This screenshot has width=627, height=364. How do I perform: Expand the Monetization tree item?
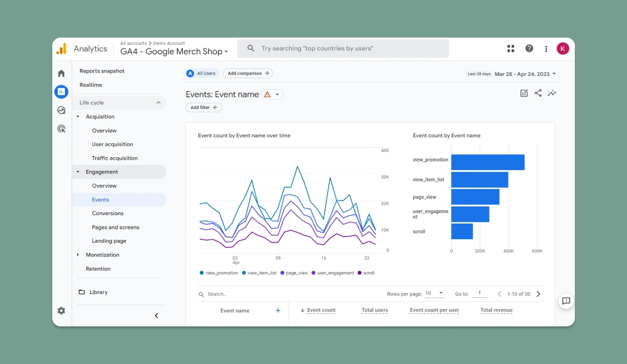[x=78, y=255]
